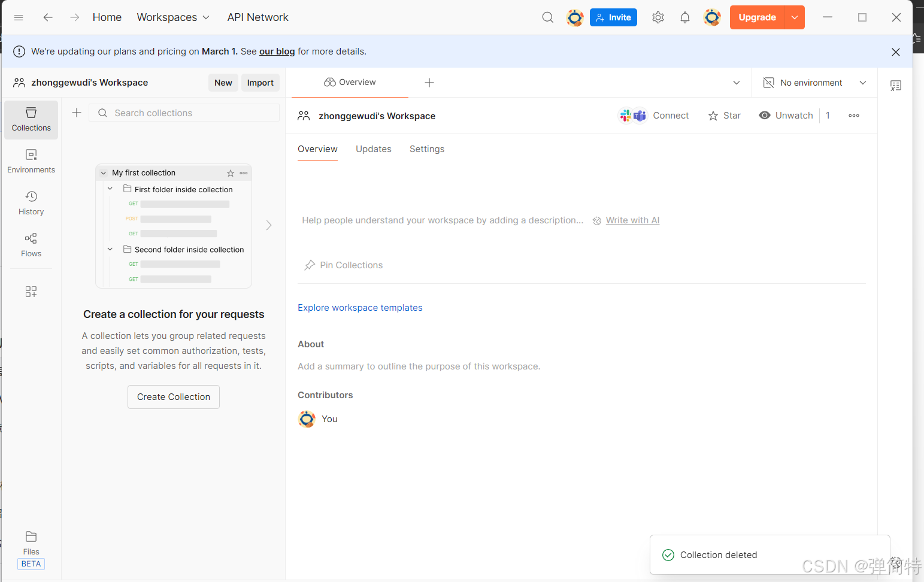Add a new collection with the plus icon
This screenshot has width=924, height=582.
[77, 113]
